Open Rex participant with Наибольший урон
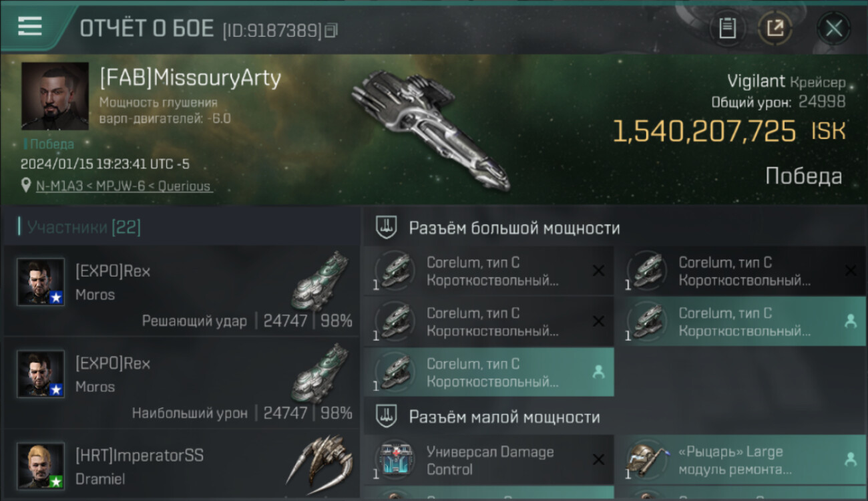The width and height of the screenshot is (868, 501). pos(182,383)
